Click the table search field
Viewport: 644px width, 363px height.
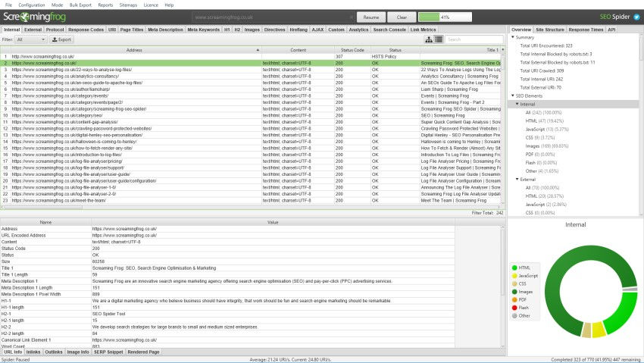(473, 39)
